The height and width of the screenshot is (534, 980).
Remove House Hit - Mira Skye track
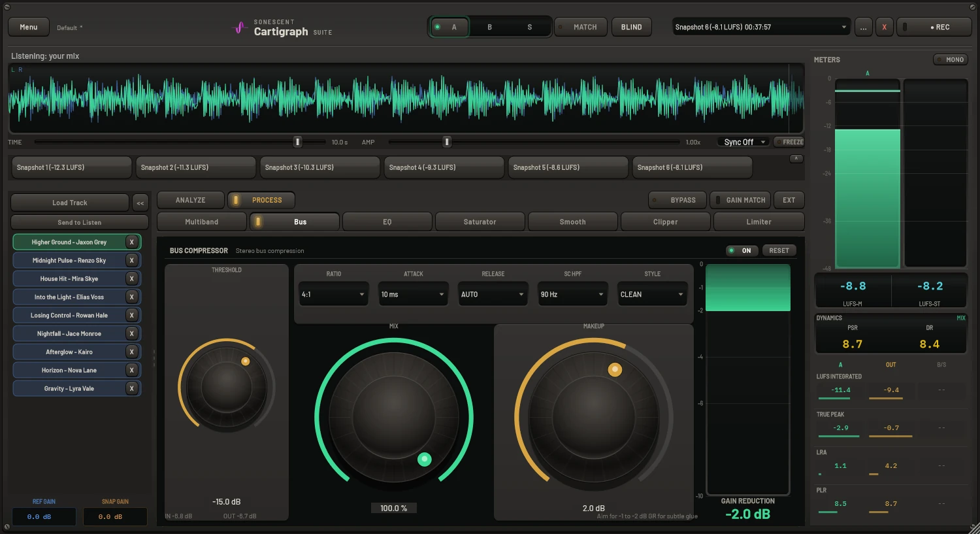pos(132,278)
